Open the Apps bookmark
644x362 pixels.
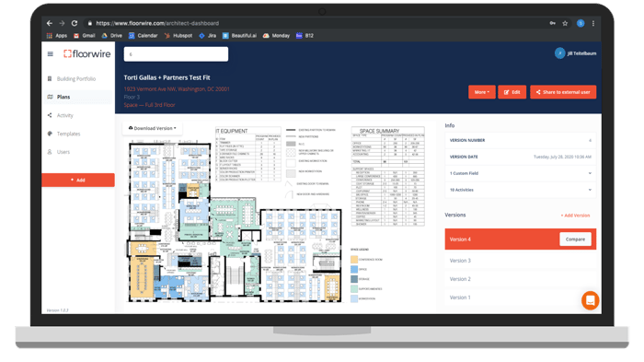pos(57,36)
